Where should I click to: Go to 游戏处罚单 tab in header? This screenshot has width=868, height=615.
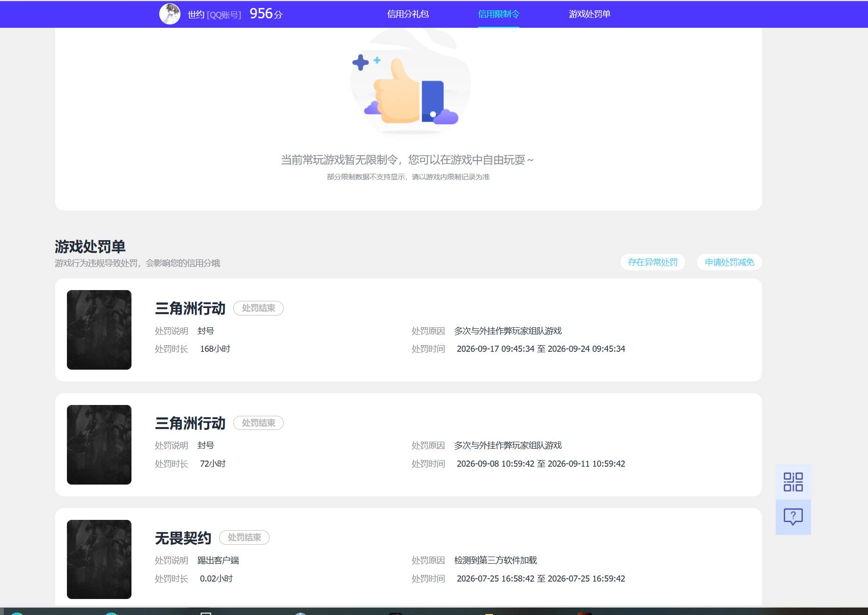click(x=590, y=14)
